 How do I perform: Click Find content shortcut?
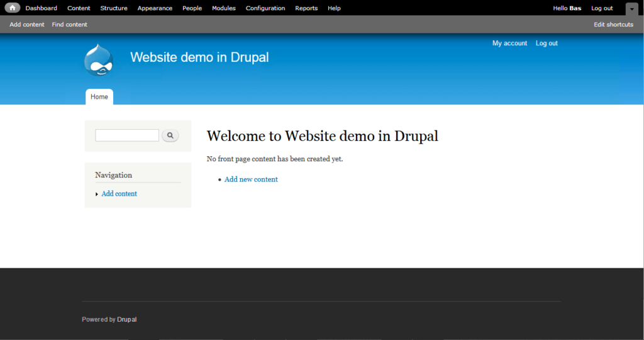(x=70, y=25)
